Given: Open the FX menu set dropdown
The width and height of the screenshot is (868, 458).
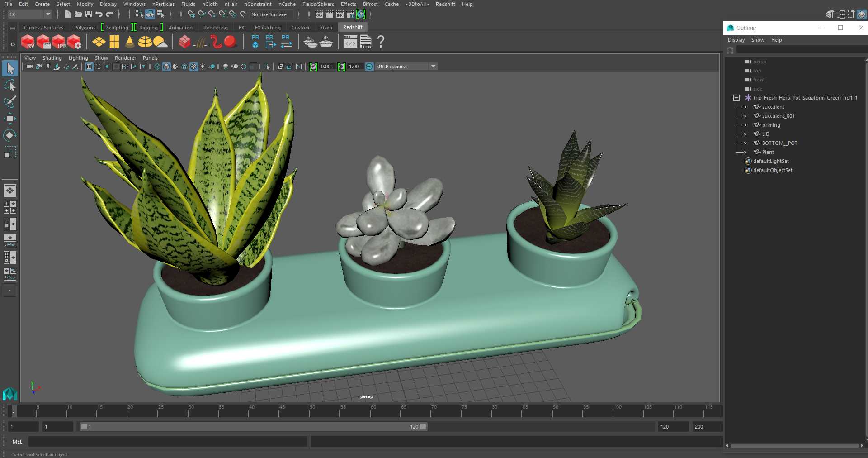Looking at the screenshot, I should coord(30,14).
